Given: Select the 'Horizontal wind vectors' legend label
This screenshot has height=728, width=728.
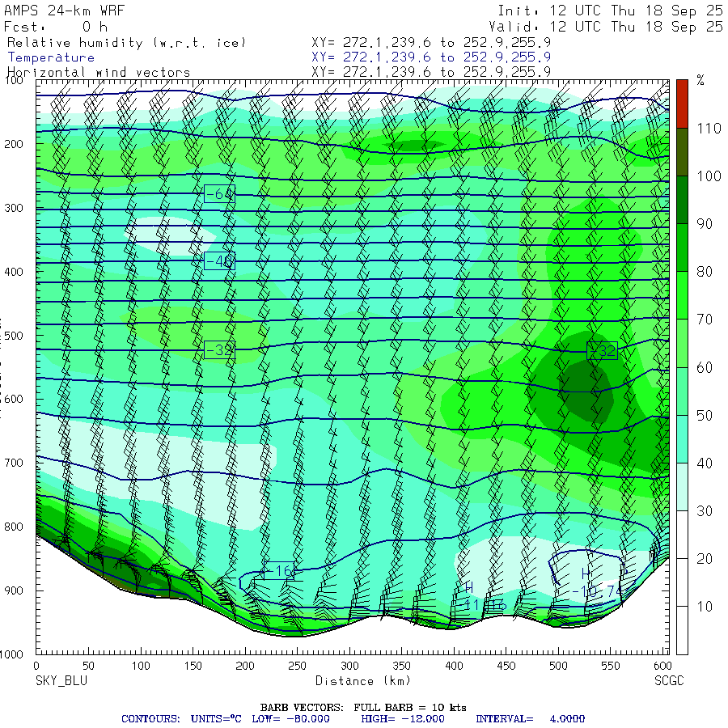Looking at the screenshot, I should tap(99, 73).
